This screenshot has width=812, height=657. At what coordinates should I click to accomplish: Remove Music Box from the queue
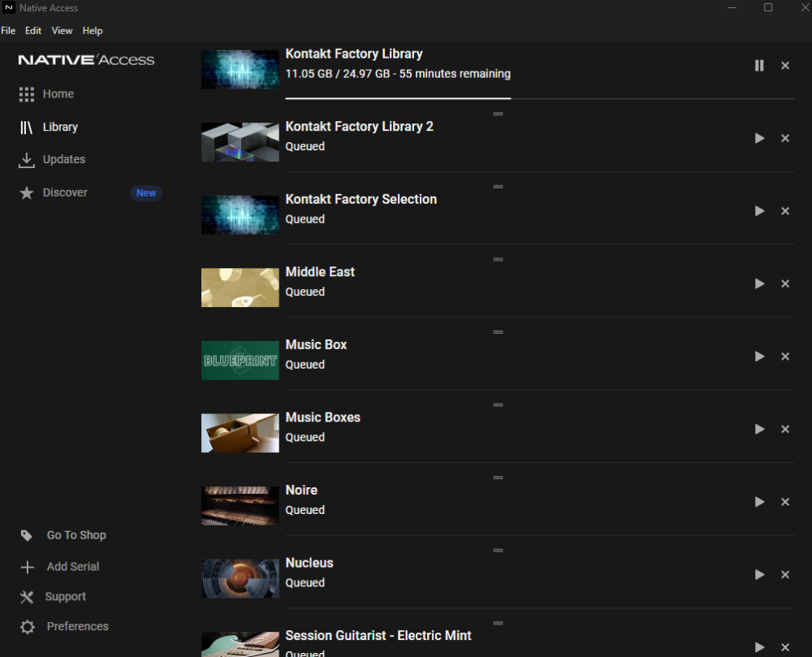pos(785,357)
